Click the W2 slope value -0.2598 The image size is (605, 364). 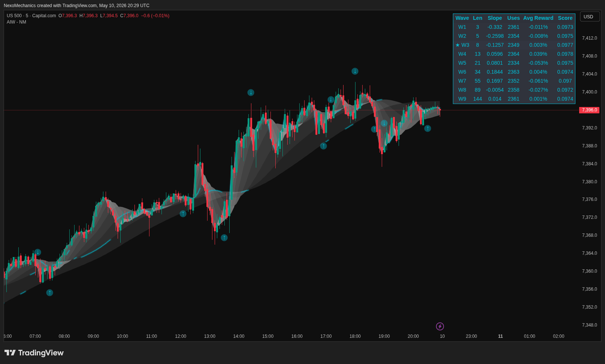click(x=495, y=36)
